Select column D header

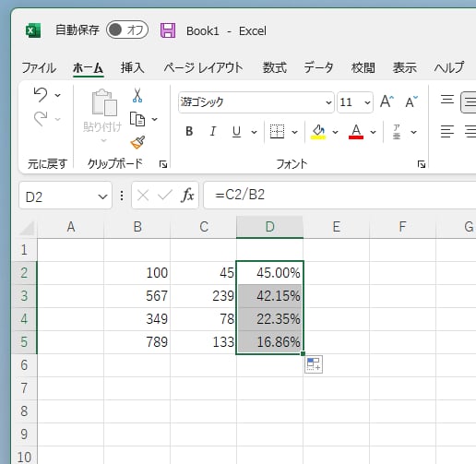pos(269,227)
